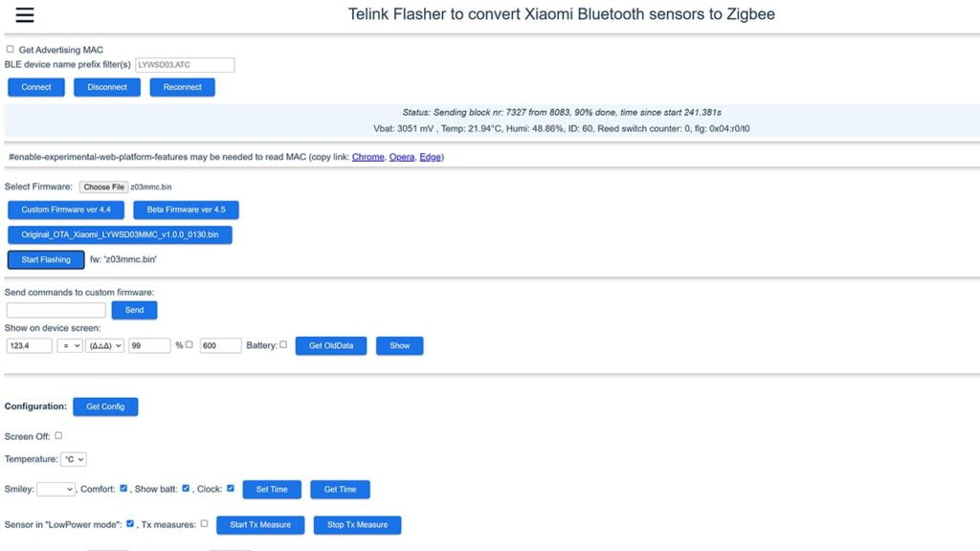Open the Chrome flags link
Image resolution: width=980 pixels, height=551 pixels.
coord(367,157)
